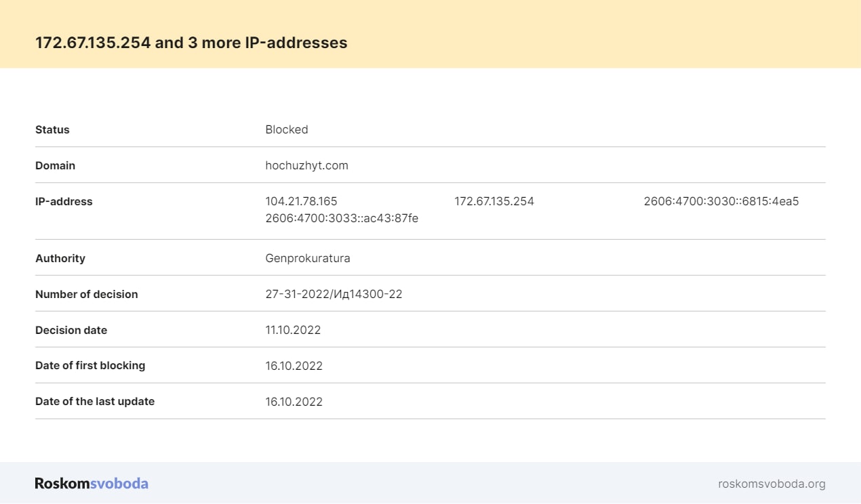
Task: Select decision number 27-31-2022/Ид14300-22
Action: pyautogui.click(x=334, y=294)
